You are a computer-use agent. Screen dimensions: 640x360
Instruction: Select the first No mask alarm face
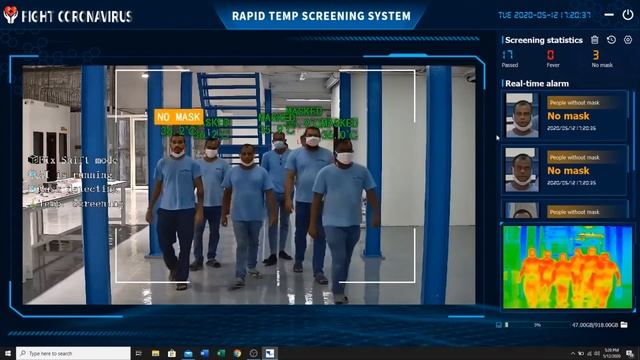pyautogui.click(x=522, y=115)
